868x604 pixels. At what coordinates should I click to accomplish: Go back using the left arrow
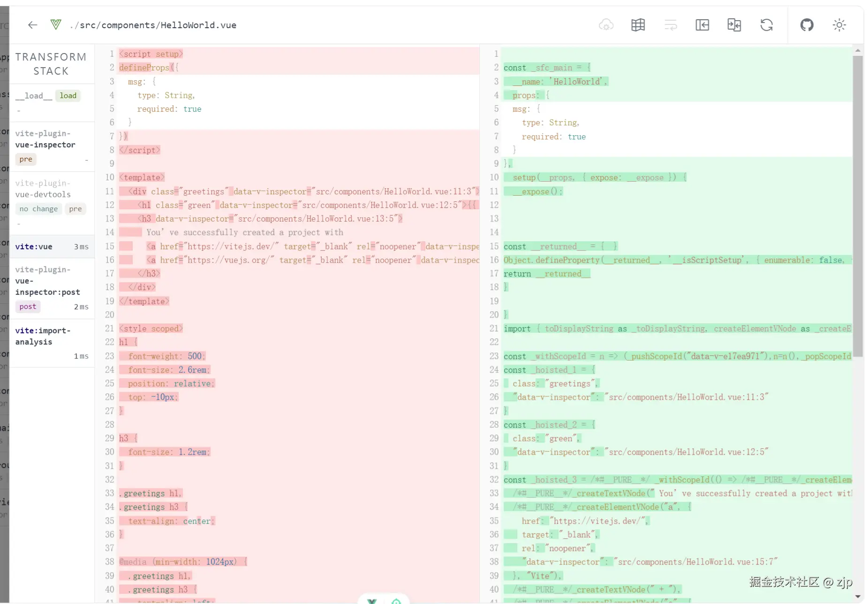[x=32, y=25]
